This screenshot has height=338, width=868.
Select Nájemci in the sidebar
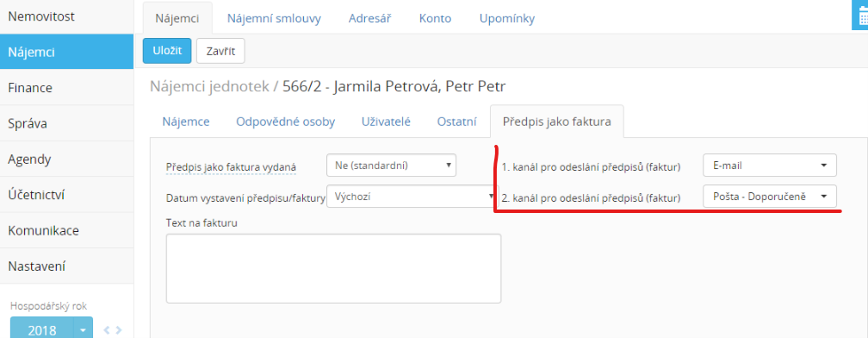pyautogui.click(x=66, y=52)
